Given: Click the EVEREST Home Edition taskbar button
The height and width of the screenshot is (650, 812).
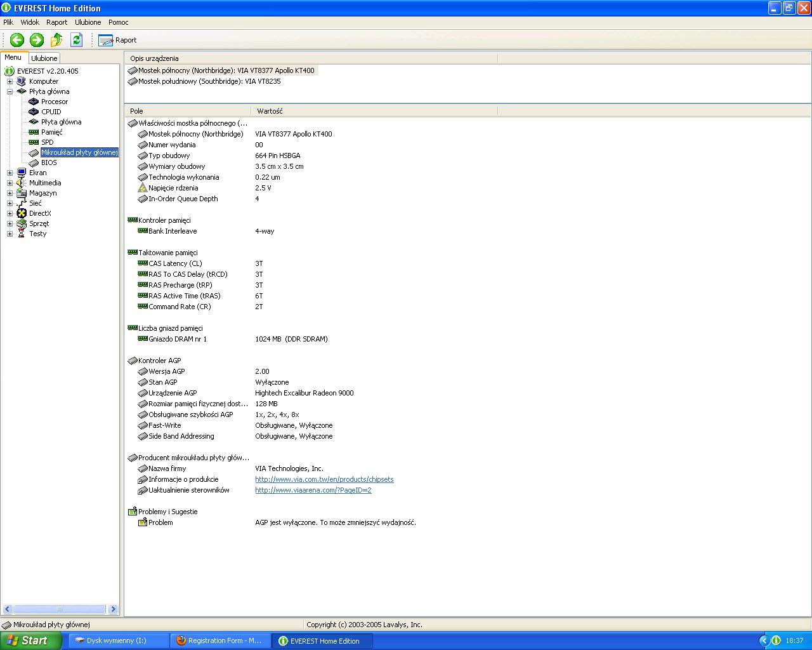Looking at the screenshot, I should [323, 640].
